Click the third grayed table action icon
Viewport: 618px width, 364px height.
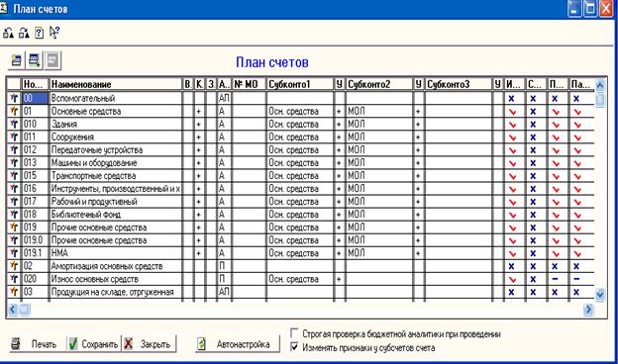[x=52, y=60]
